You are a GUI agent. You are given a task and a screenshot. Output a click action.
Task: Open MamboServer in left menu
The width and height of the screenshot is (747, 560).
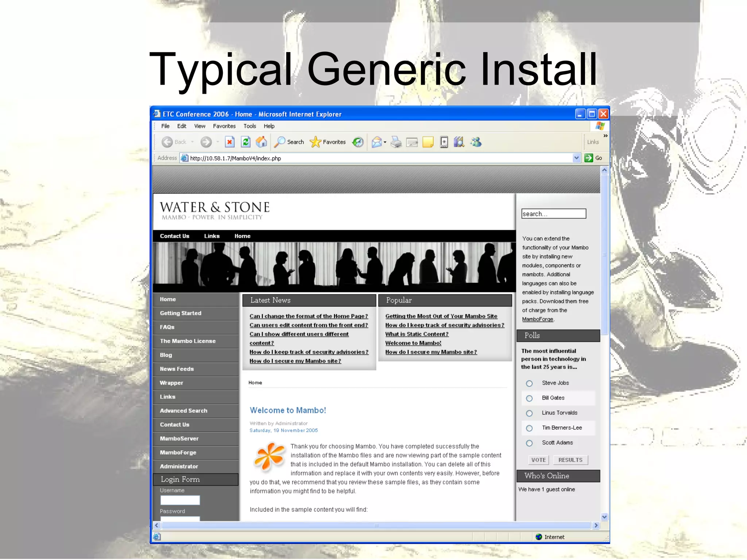coord(196,439)
